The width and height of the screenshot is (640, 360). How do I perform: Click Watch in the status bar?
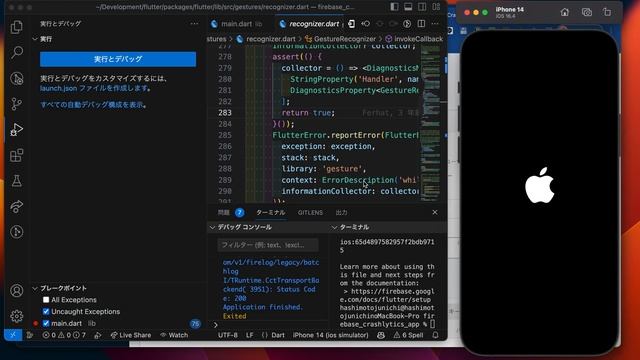[x=174, y=335]
